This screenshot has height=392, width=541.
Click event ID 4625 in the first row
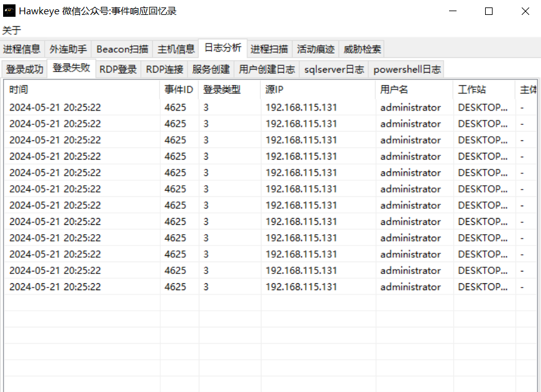(x=175, y=107)
